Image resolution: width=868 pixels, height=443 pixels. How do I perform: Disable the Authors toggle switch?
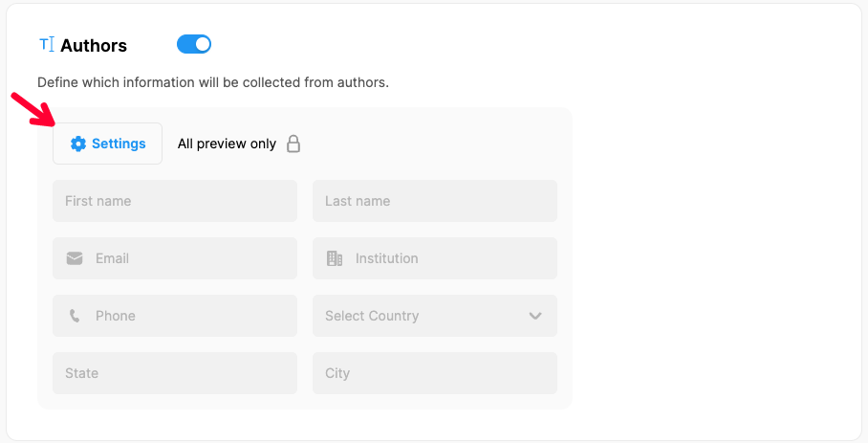click(194, 45)
